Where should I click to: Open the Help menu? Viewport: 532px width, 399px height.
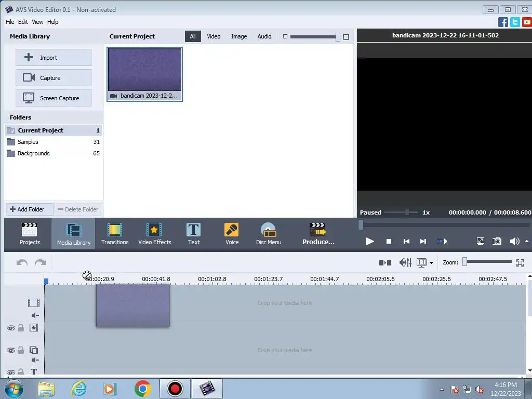[x=52, y=22]
